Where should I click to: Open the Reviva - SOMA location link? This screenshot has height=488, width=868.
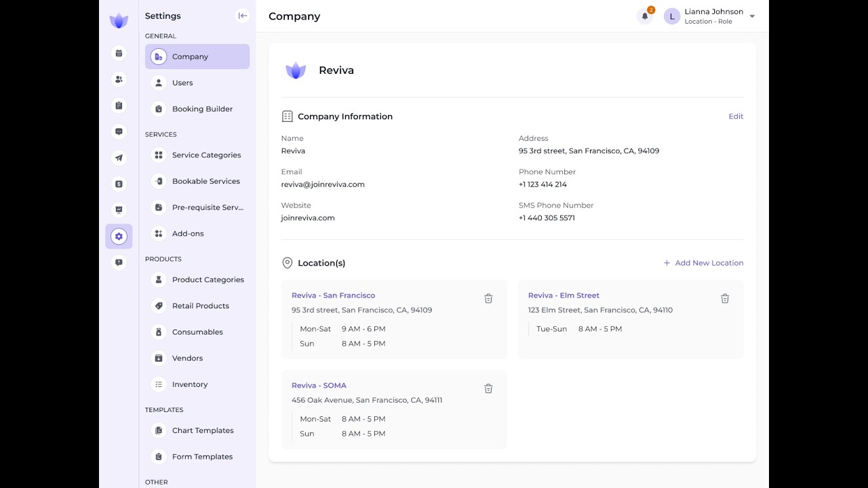point(319,386)
